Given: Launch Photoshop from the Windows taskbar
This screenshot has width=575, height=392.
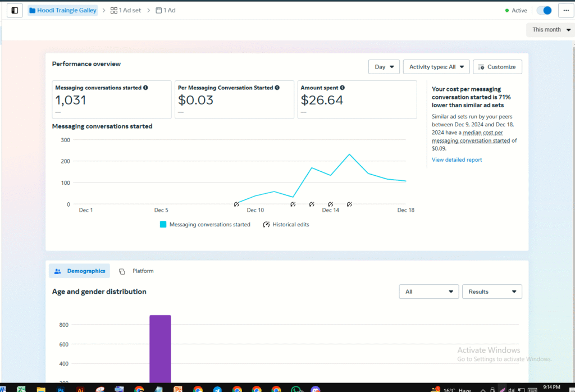Looking at the screenshot, I should 60,388.
